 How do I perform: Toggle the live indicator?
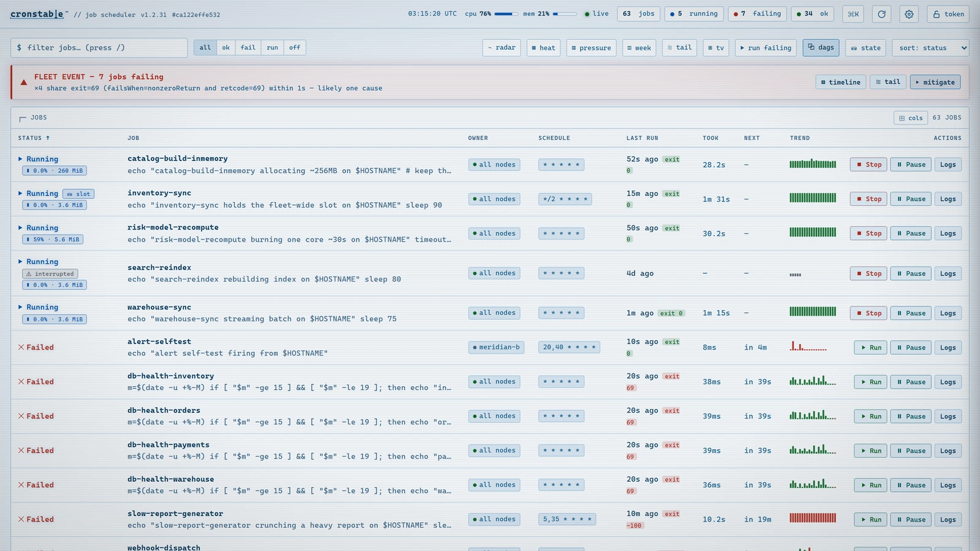point(597,13)
